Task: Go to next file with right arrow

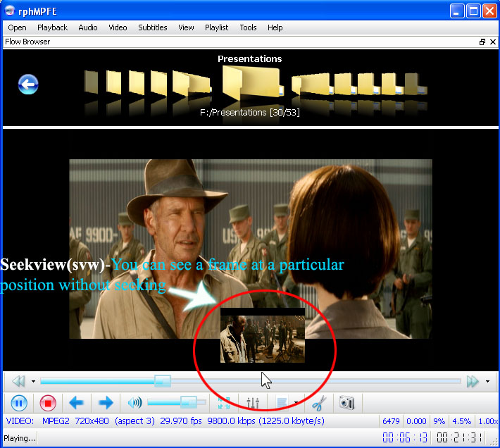Action: (x=106, y=403)
